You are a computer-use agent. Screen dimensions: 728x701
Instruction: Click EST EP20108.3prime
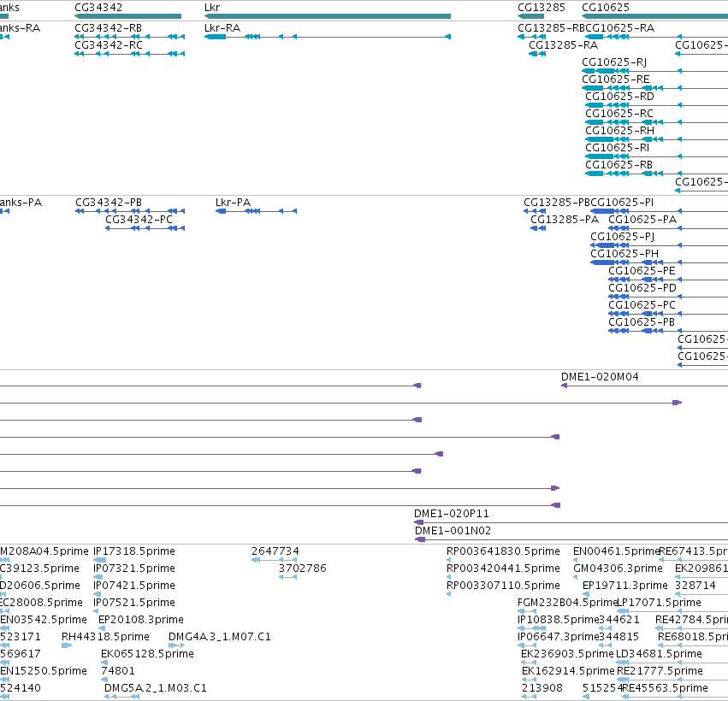[x=141, y=621]
